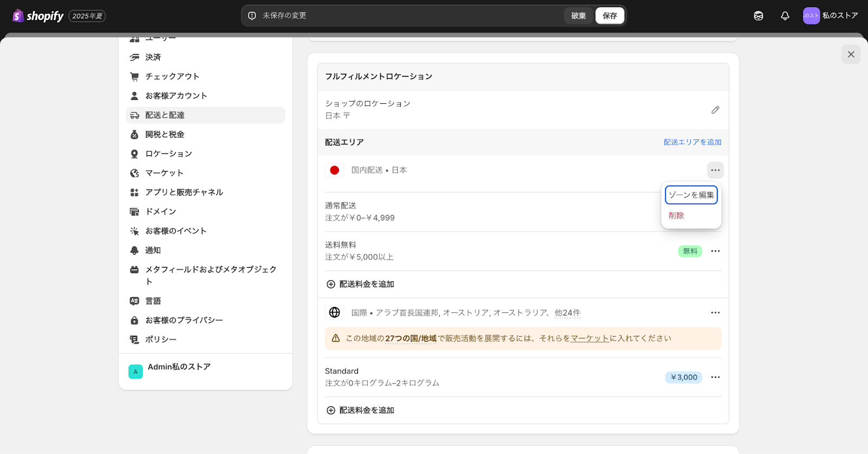Click the チェックアウト cart icon
This screenshot has height=454, width=868.
click(135, 77)
